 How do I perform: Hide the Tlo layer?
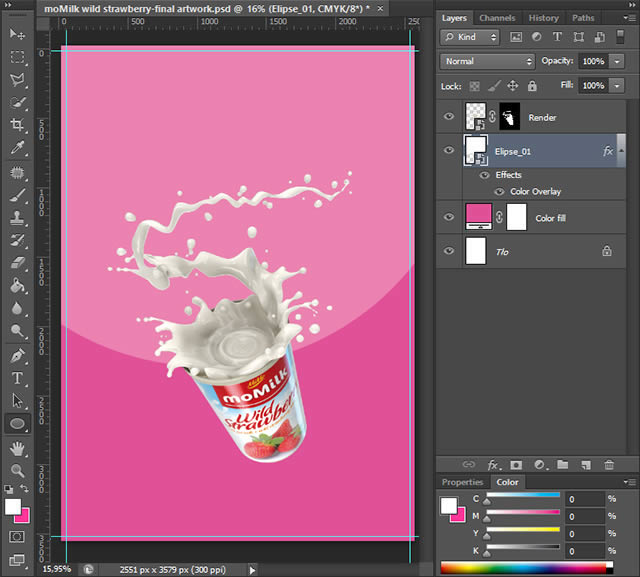(449, 251)
